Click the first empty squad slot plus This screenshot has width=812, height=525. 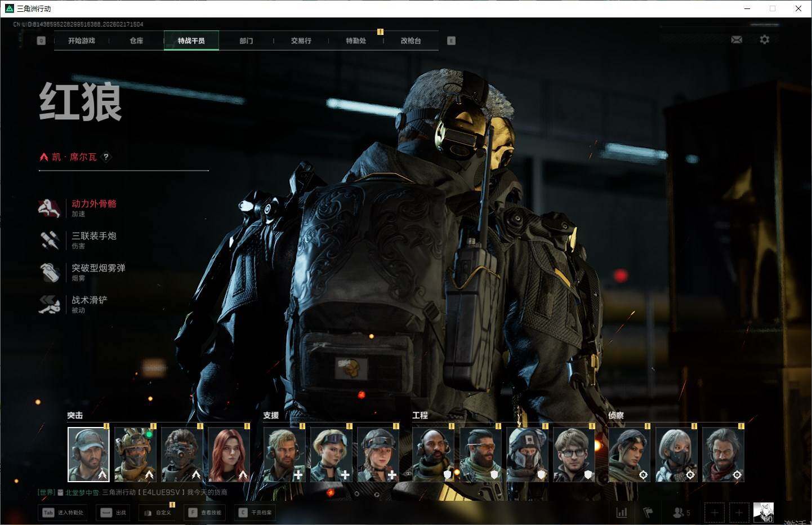click(715, 513)
